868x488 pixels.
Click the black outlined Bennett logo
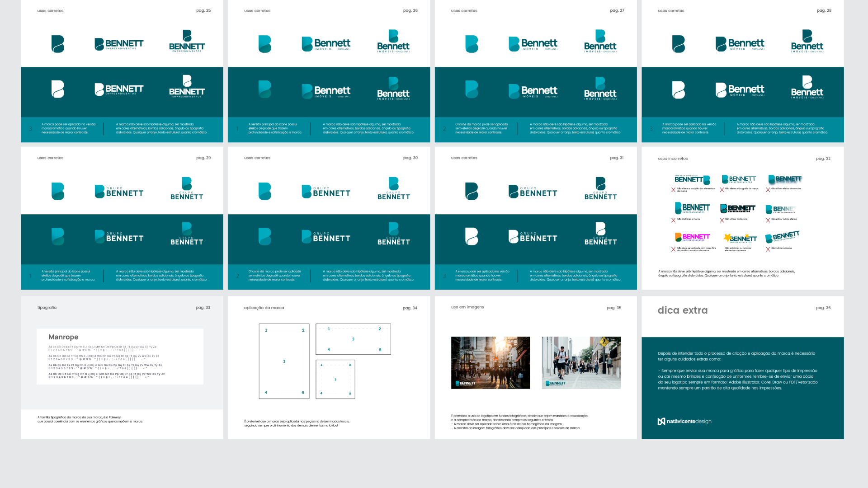(x=738, y=208)
